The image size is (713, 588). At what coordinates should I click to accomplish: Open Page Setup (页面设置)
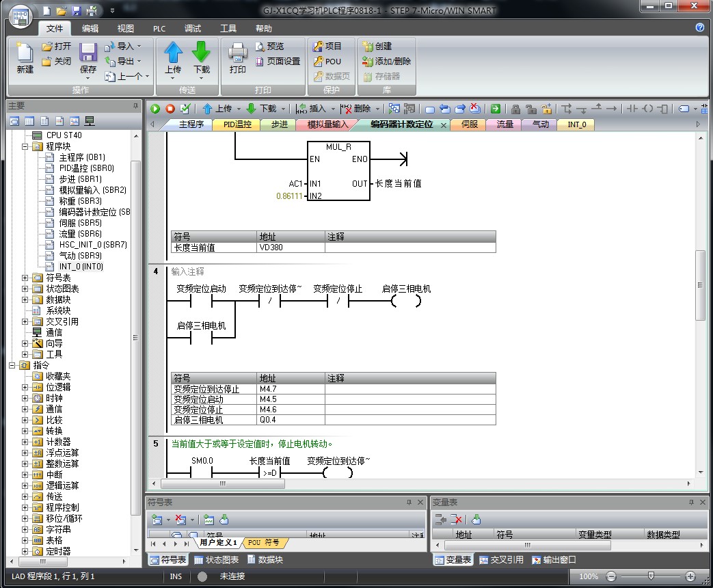(x=278, y=62)
